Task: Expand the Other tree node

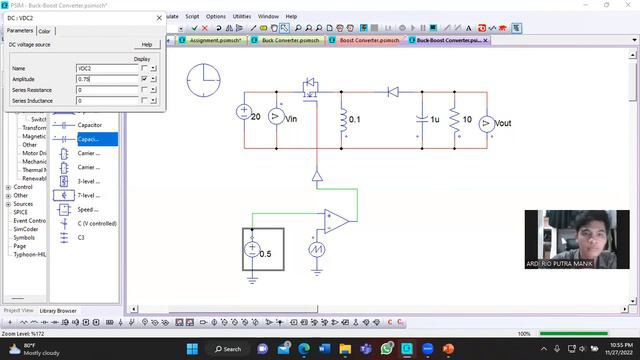Action: point(8,196)
